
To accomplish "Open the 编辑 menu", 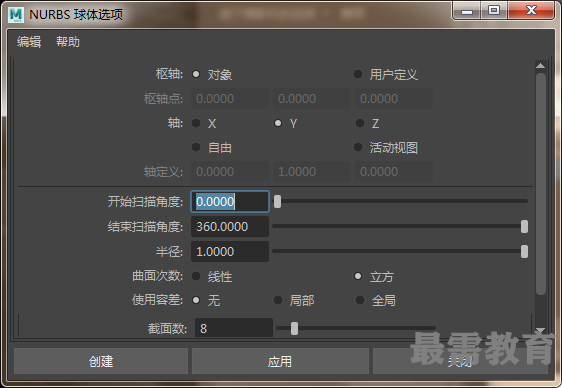I will (x=29, y=42).
